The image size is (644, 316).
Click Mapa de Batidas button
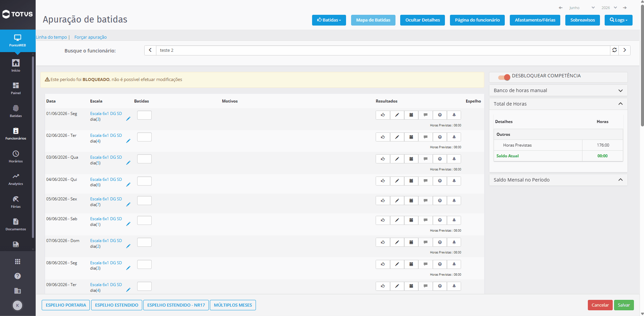373,20
